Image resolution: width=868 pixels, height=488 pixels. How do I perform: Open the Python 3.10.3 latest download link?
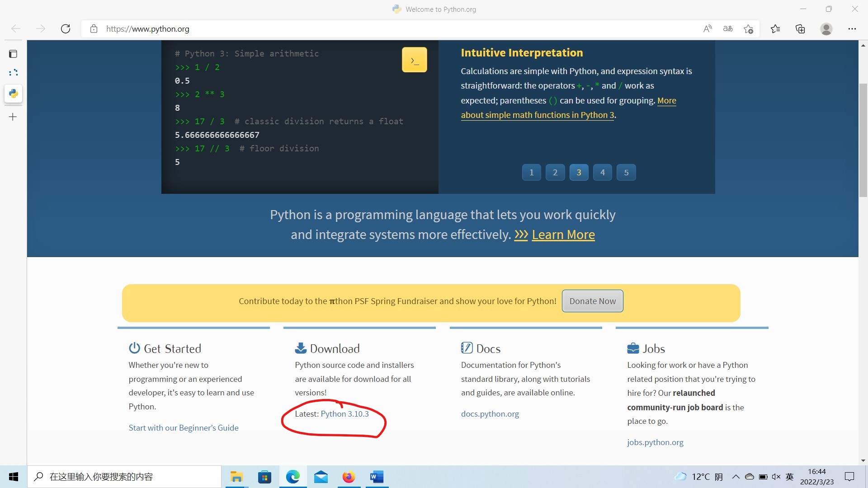click(x=344, y=414)
